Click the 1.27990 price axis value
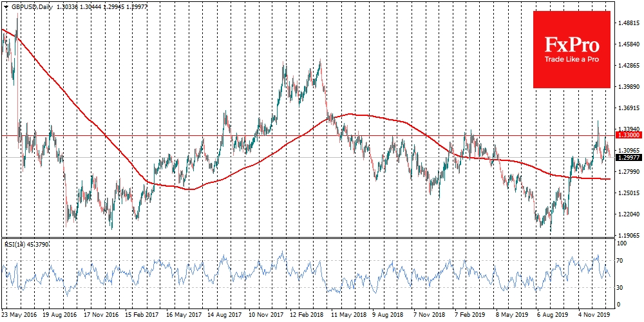644x322 pixels. pos(628,172)
